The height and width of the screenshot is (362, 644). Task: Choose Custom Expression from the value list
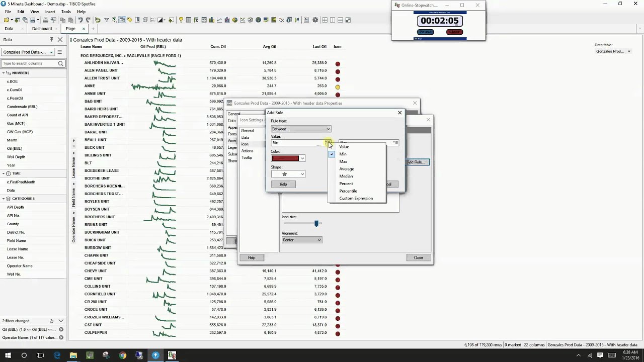pos(357,198)
